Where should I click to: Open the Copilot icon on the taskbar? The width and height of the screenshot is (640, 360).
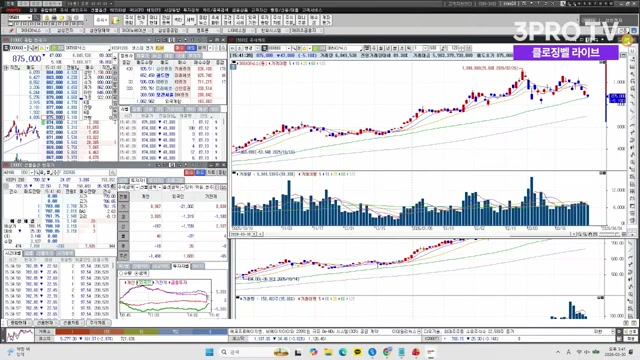click(x=313, y=352)
